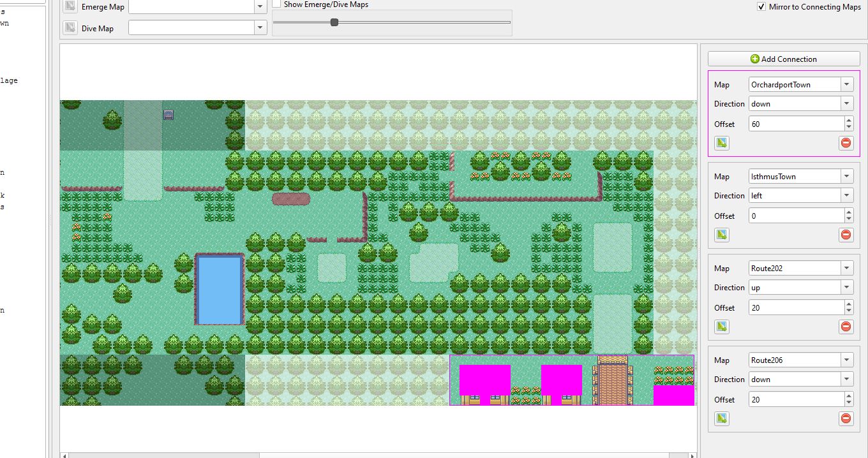Click the Route206 offset field
Viewport: 868px width, 458px height.
click(x=796, y=399)
